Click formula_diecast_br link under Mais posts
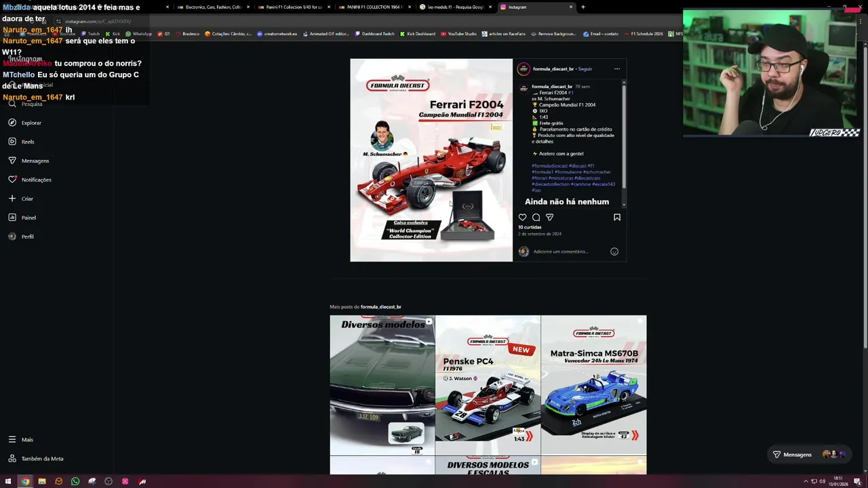 pyautogui.click(x=381, y=307)
